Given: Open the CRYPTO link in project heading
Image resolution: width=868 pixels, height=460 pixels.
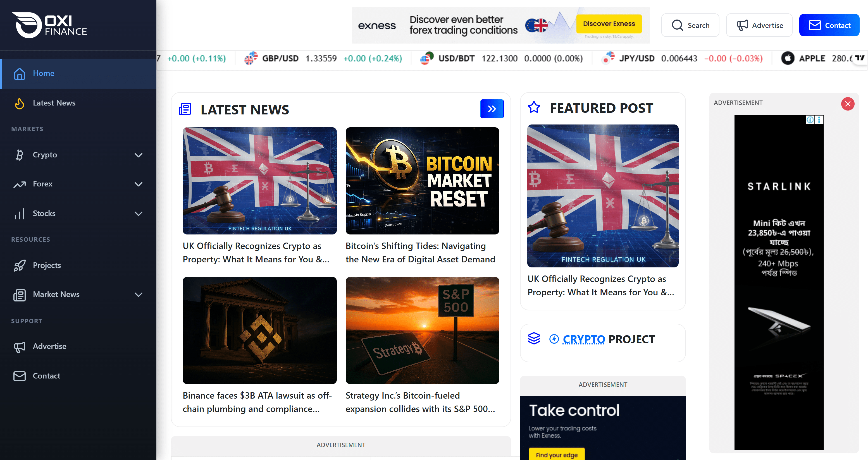Looking at the screenshot, I should coord(584,339).
